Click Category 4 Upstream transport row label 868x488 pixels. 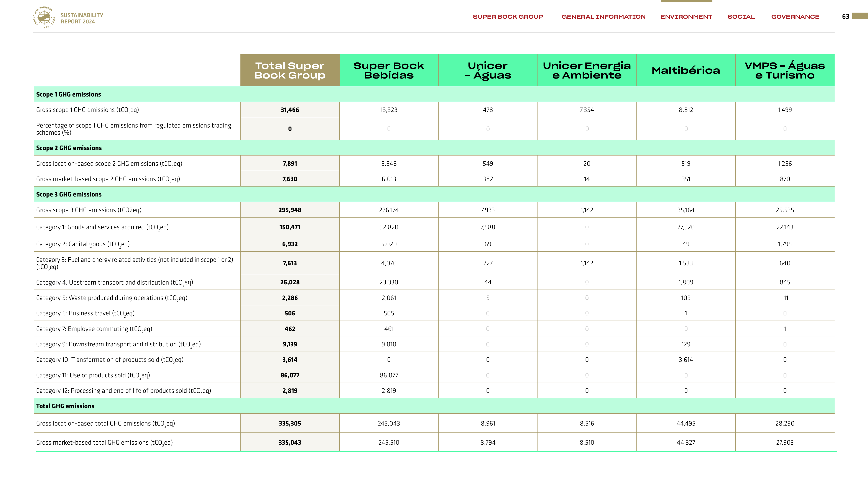tap(115, 283)
